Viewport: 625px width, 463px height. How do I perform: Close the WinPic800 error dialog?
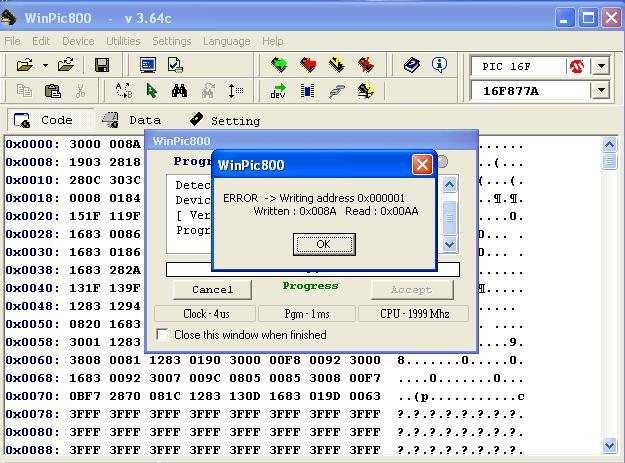coord(422,165)
